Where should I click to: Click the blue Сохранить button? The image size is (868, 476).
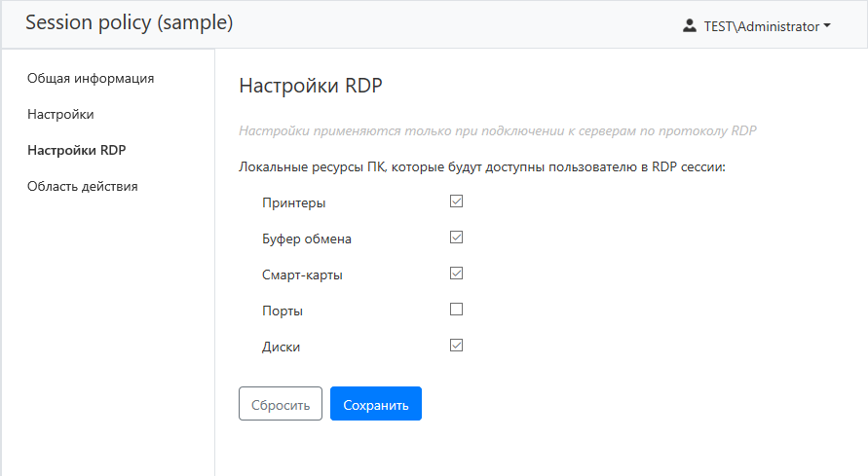pyautogui.click(x=375, y=404)
